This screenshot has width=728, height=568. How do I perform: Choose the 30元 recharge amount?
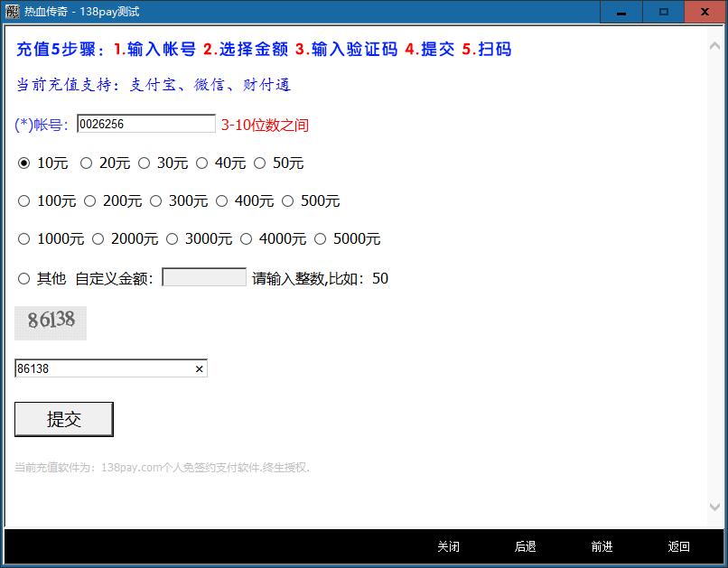click(144, 163)
